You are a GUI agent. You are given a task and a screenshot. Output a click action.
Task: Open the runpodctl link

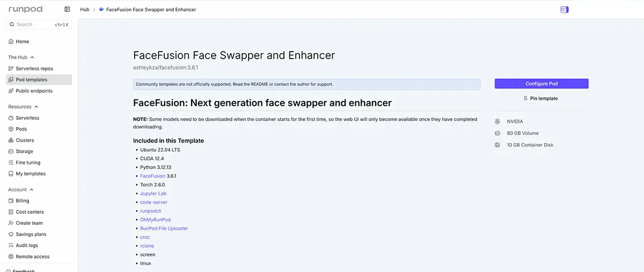point(151,211)
